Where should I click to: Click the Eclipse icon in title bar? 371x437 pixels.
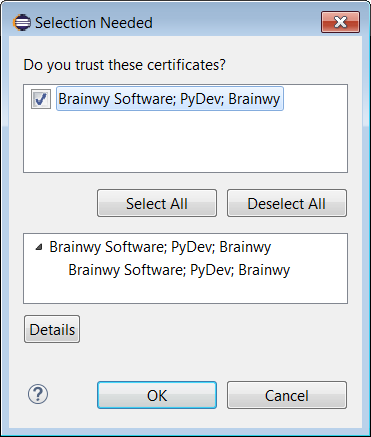[x=22, y=23]
